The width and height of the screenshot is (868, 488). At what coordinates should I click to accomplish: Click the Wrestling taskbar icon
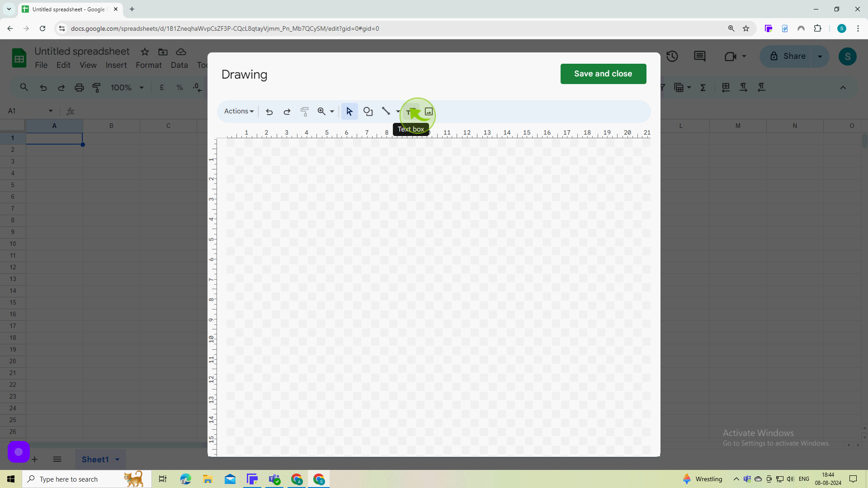687,479
